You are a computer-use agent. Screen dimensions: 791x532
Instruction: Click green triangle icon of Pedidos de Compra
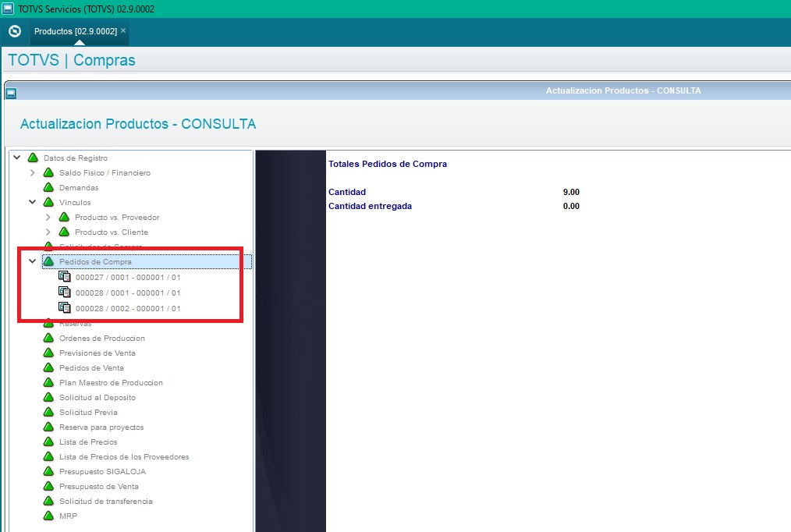point(49,261)
